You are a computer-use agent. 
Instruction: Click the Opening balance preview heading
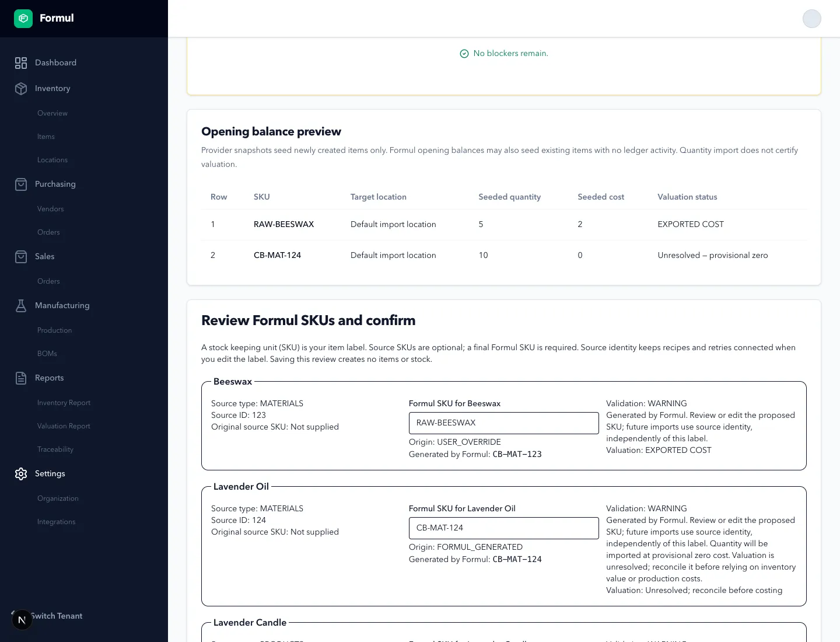coord(271,132)
